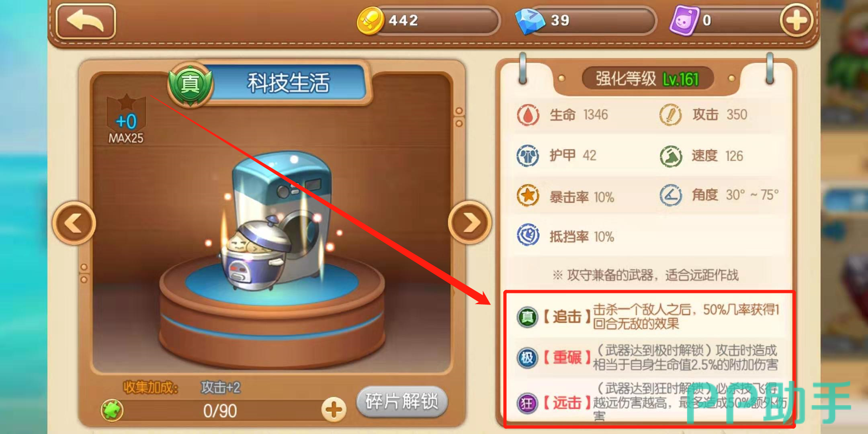Image resolution: width=868 pixels, height=434 pixels.
Task: Click the 追击 skill description
Action: tap(686, 317)
